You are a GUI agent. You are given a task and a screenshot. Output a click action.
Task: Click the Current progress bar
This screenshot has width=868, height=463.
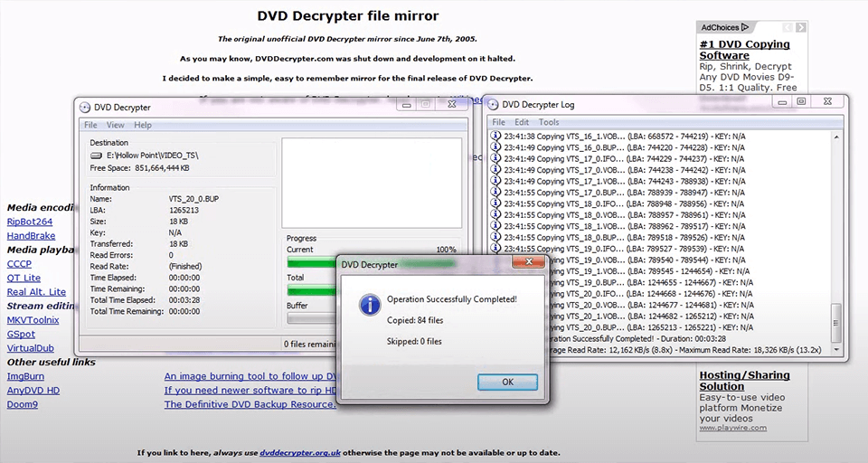(311, 263)
